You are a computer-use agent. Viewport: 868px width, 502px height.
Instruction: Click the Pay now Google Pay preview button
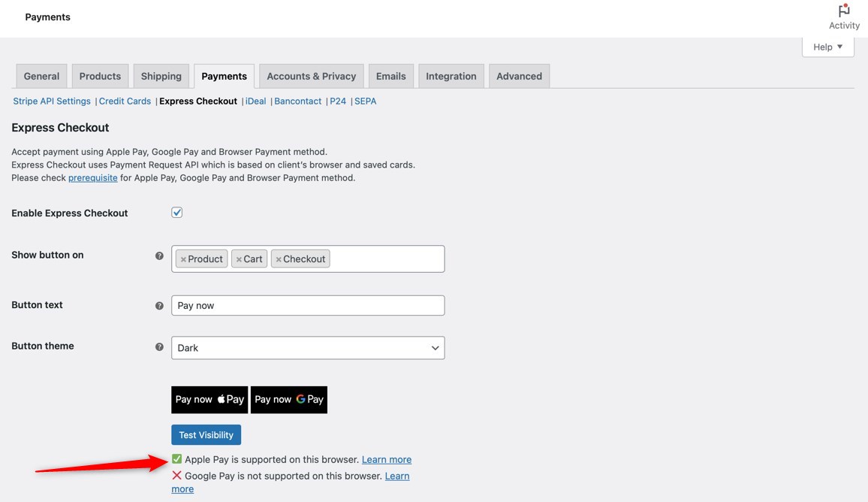(289, 400)
